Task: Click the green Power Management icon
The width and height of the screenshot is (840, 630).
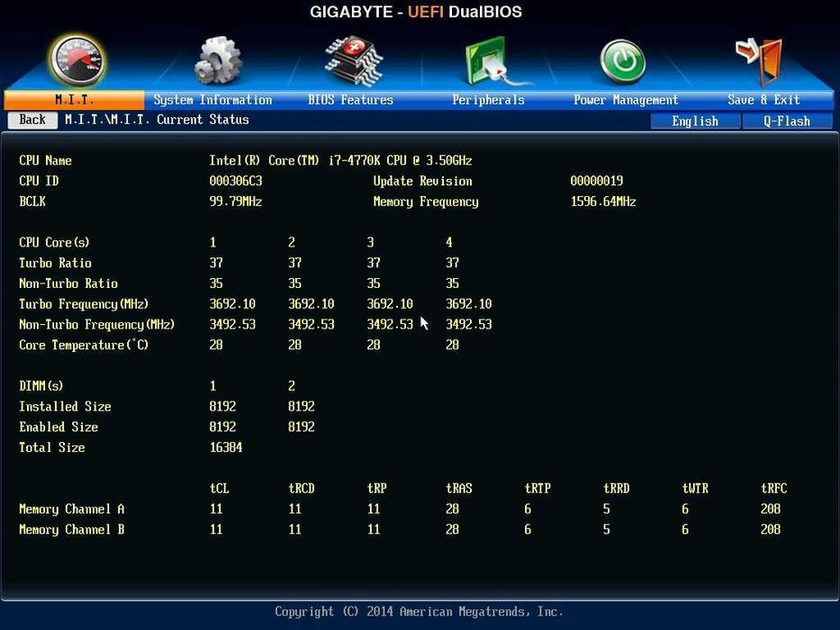Action: point(622,61)
